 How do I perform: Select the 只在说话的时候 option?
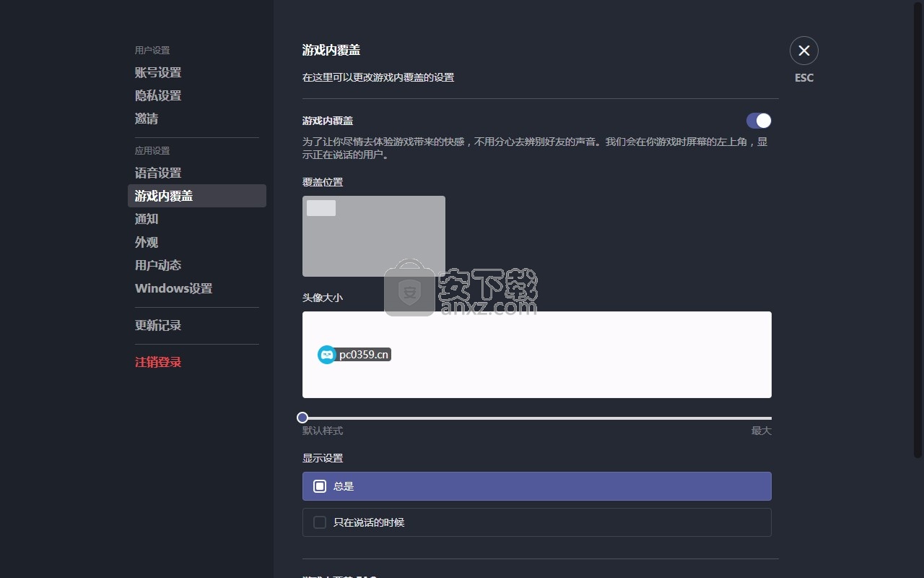point(536,522)
